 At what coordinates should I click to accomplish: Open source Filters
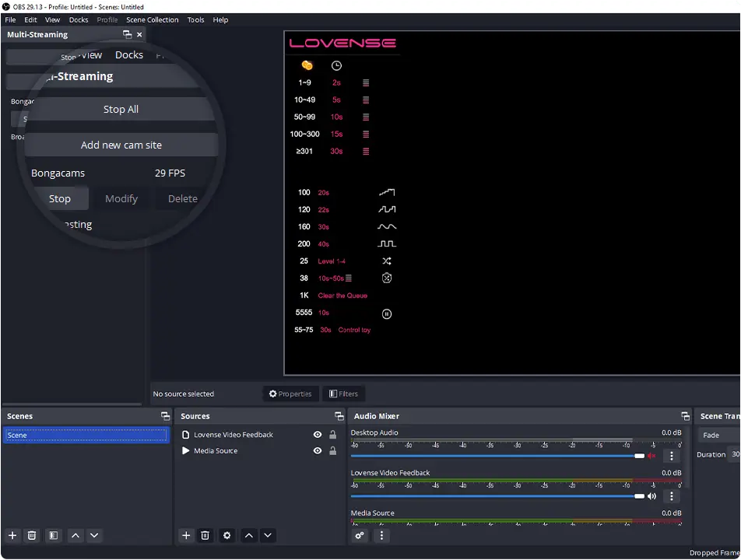click(343, 394)
